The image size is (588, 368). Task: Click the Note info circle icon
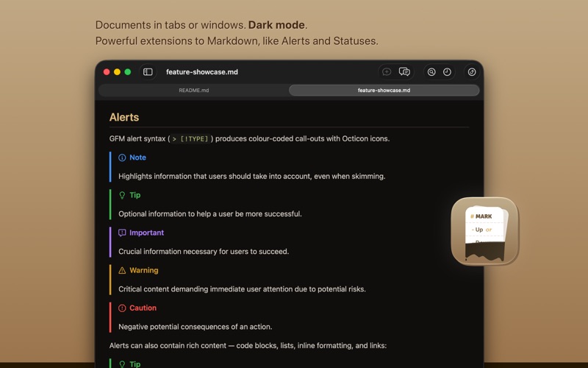tap(122, 158)
